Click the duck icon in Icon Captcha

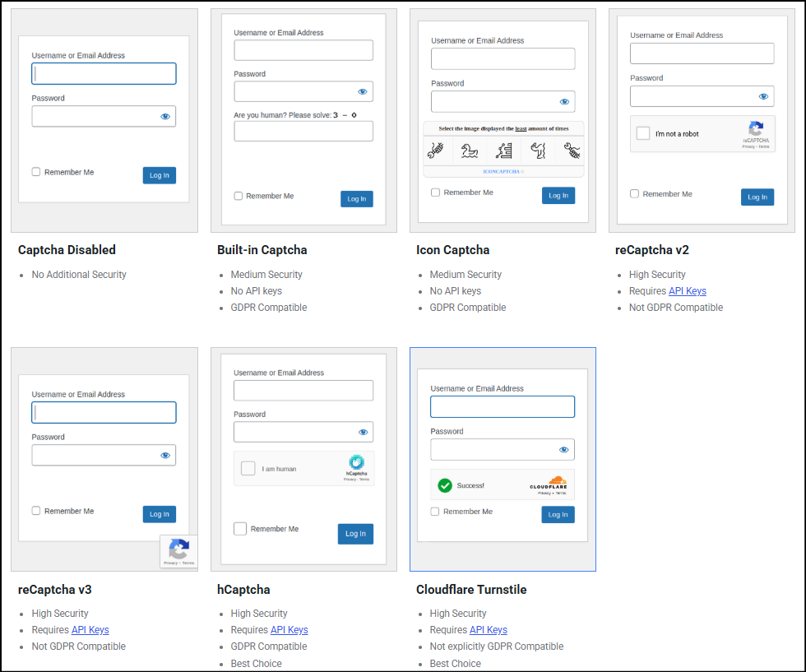(x=469, y=151)
